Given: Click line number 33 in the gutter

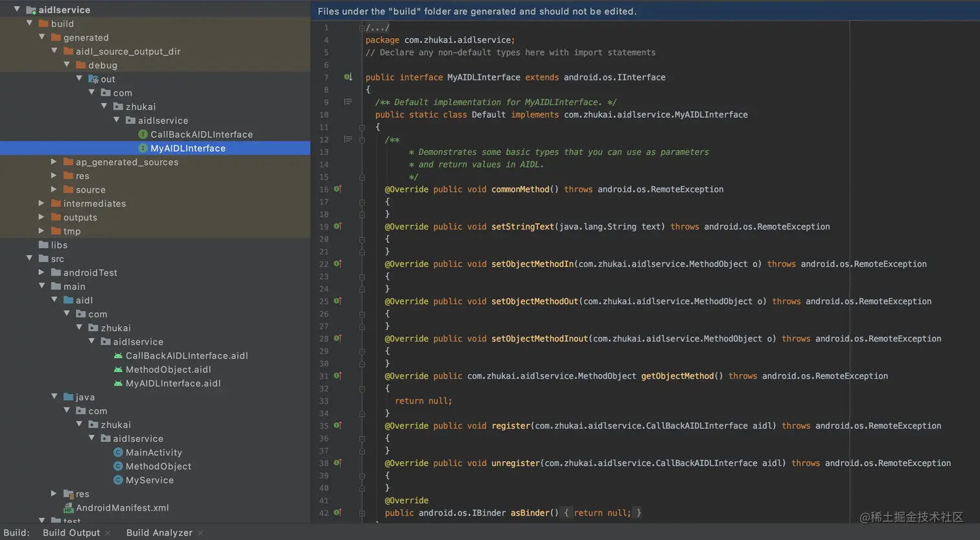Looking at the screenshot, I should (x=323, y=401).
